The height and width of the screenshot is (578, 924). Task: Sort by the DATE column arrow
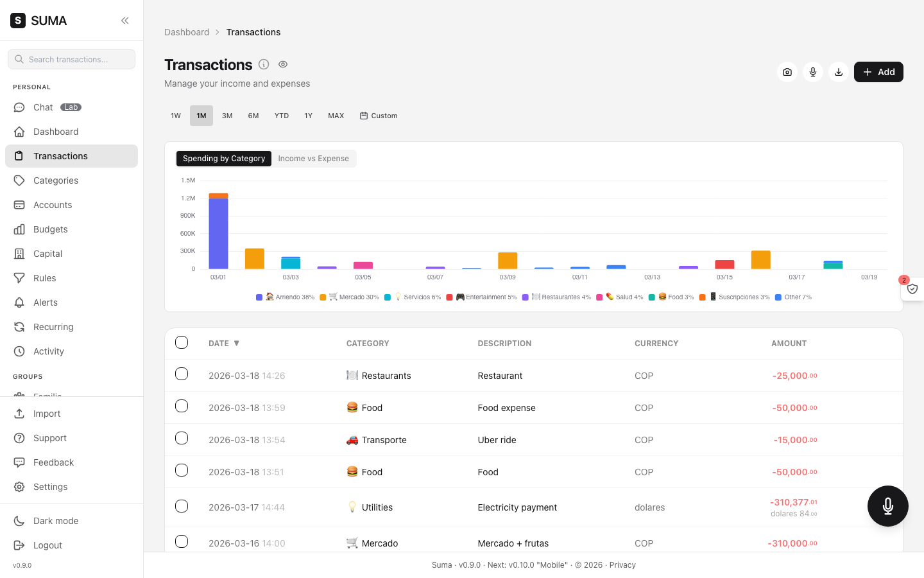[x=236, y=344]
